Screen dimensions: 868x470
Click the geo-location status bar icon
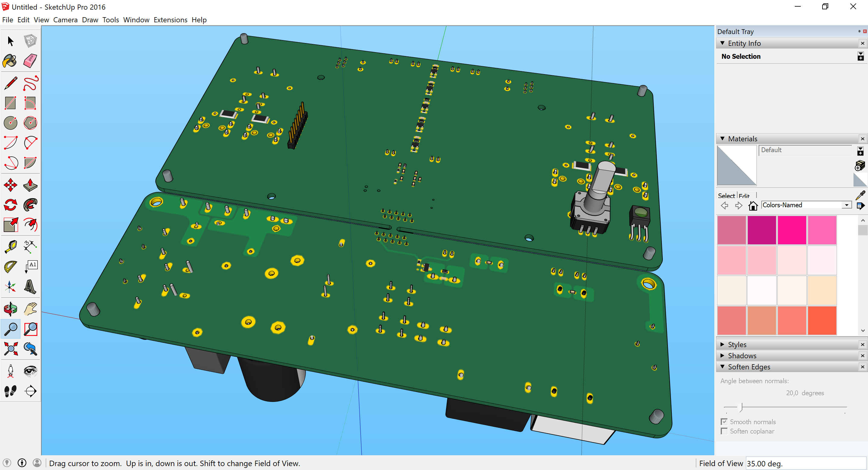click(x=7, y=463)
